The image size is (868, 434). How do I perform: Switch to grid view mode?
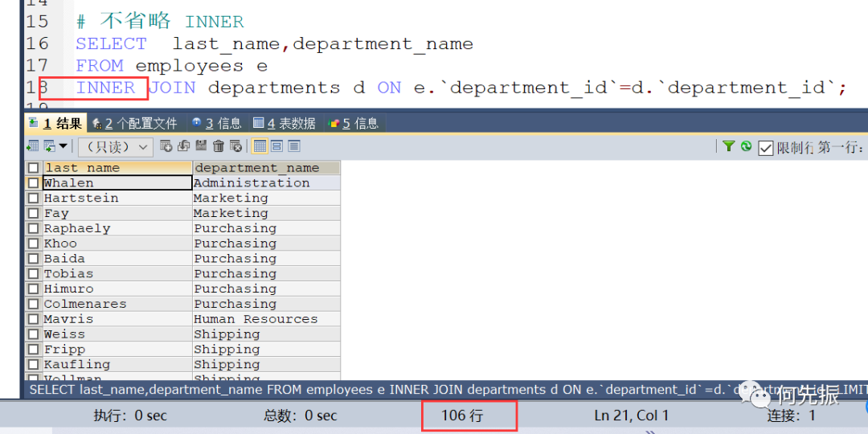point(260,146)
